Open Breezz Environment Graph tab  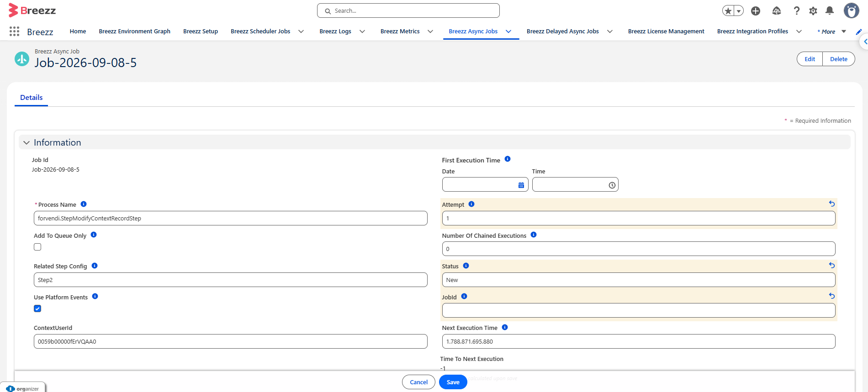pyautogui.click(x=134, y=31)
